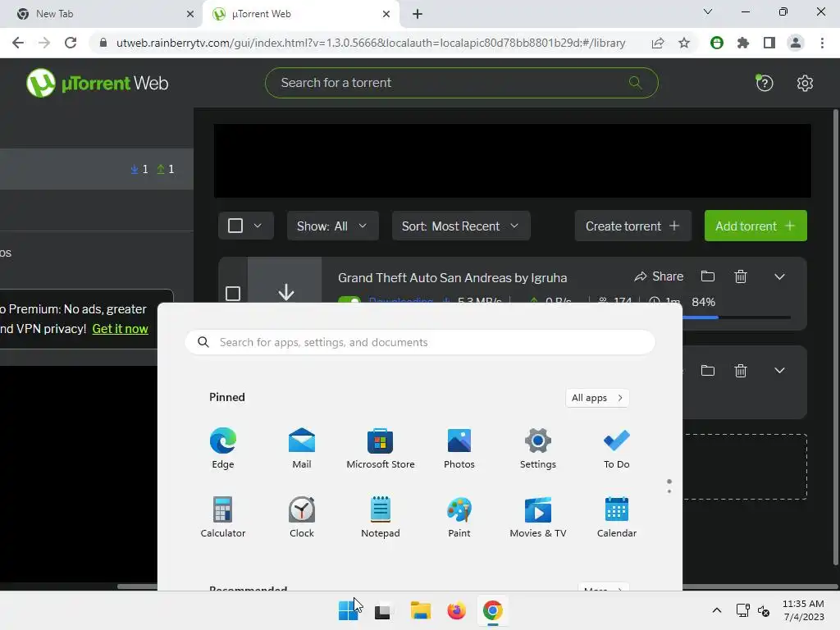
Task: Click Start menu search box
Action: pyautogui.click(x=420, y=342)
